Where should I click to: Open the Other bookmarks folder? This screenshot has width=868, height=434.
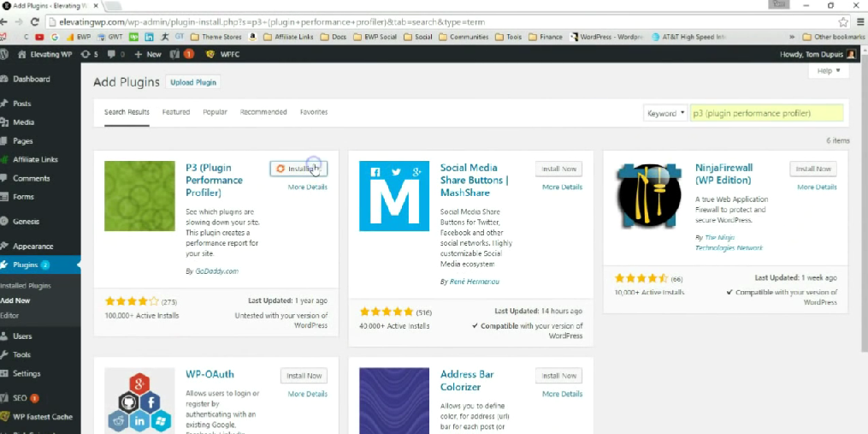[834, 37]
